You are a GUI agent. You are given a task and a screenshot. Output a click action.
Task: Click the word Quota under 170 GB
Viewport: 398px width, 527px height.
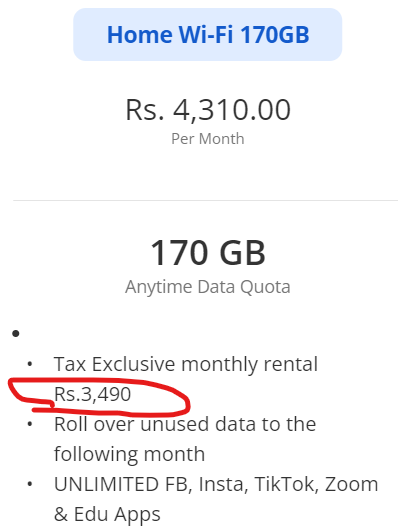pos(265,287)
